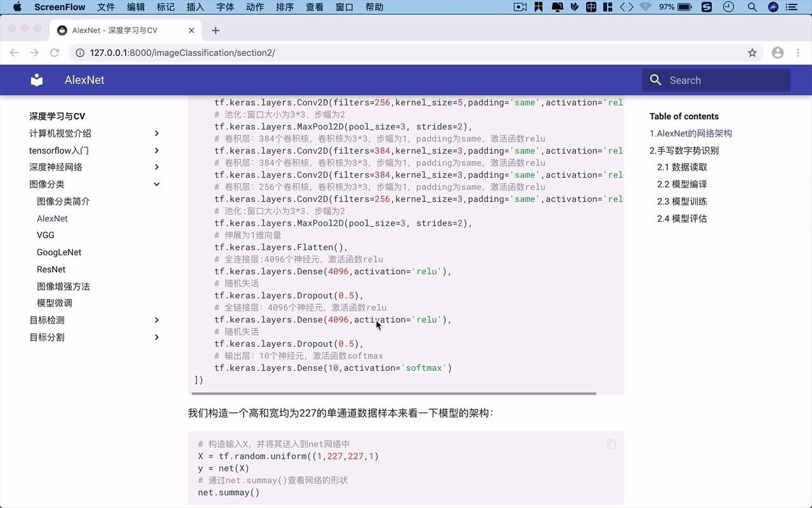Copy the net.summay code block

[612, 444]
